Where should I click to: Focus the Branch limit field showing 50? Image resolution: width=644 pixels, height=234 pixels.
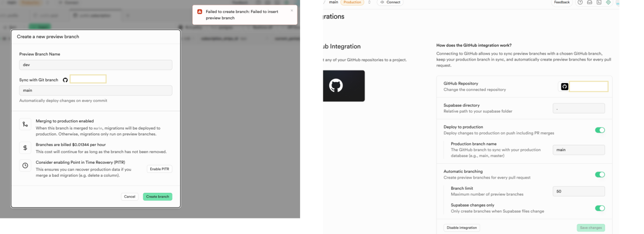(x=579, y=192)
